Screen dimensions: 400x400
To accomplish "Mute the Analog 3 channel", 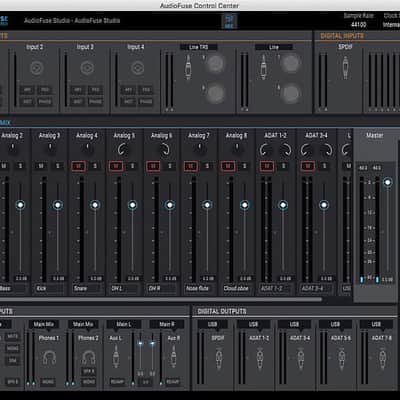I will pyautogui.click(x=41, y=166).
